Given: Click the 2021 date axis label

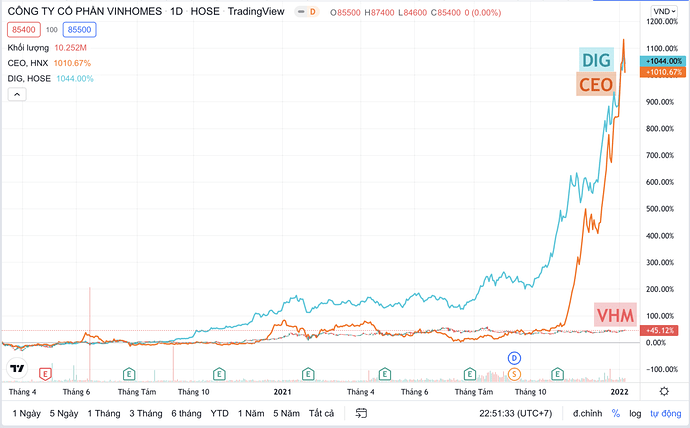Looking at the screenshot, I should tap(282, 392).
